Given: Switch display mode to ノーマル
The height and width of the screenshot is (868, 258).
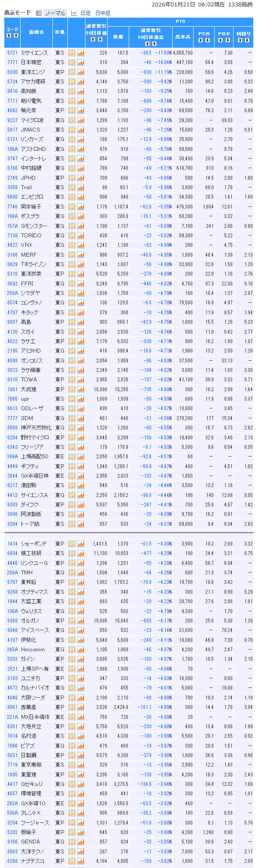Looking at the screenshot, I should point(55,13).
